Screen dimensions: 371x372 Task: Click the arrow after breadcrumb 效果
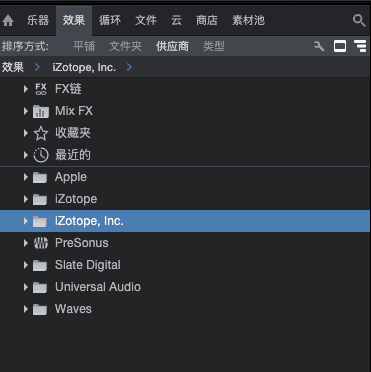[37, 67]
